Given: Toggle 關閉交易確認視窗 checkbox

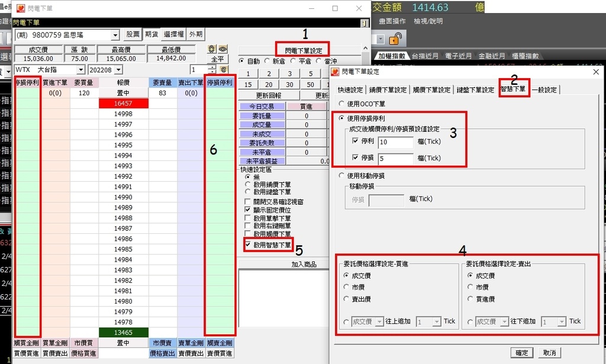Looking at the screenshot, I should point(248,202).
